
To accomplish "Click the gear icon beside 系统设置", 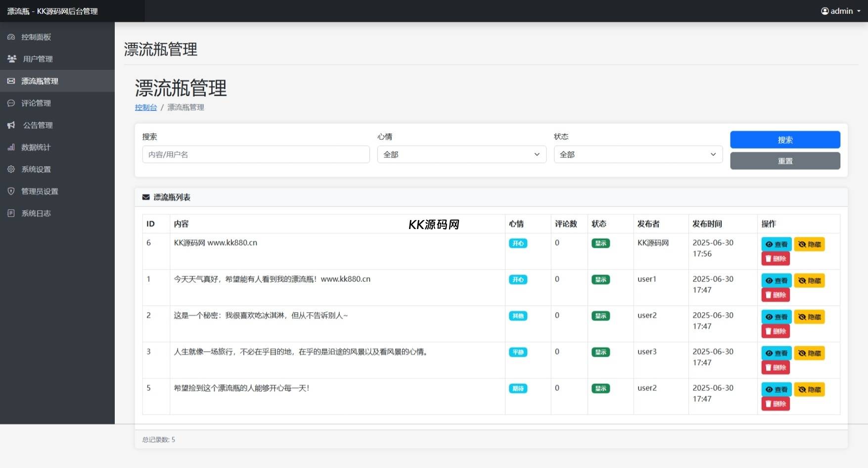I will (11, 169).
